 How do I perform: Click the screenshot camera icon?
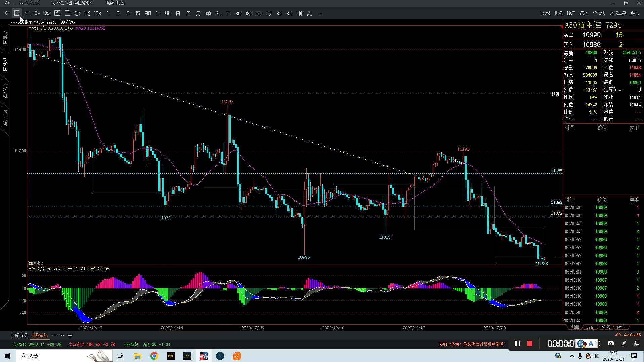point(610,343)
